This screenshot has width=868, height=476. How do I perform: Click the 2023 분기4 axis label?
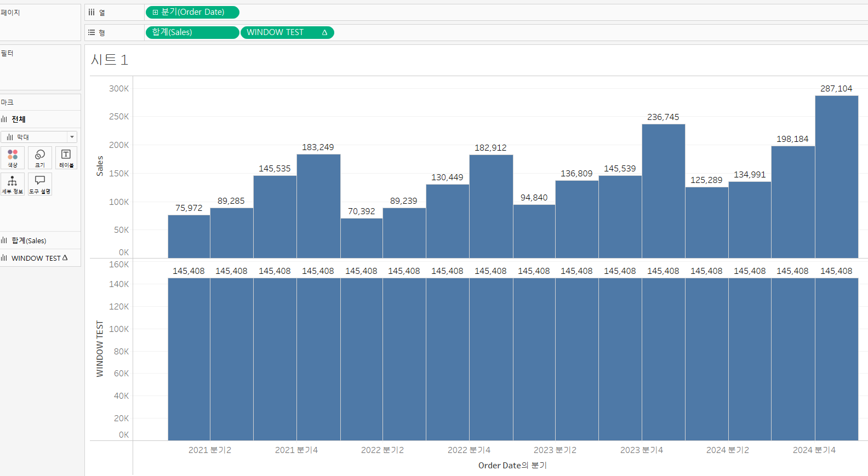tap(642, 450)
